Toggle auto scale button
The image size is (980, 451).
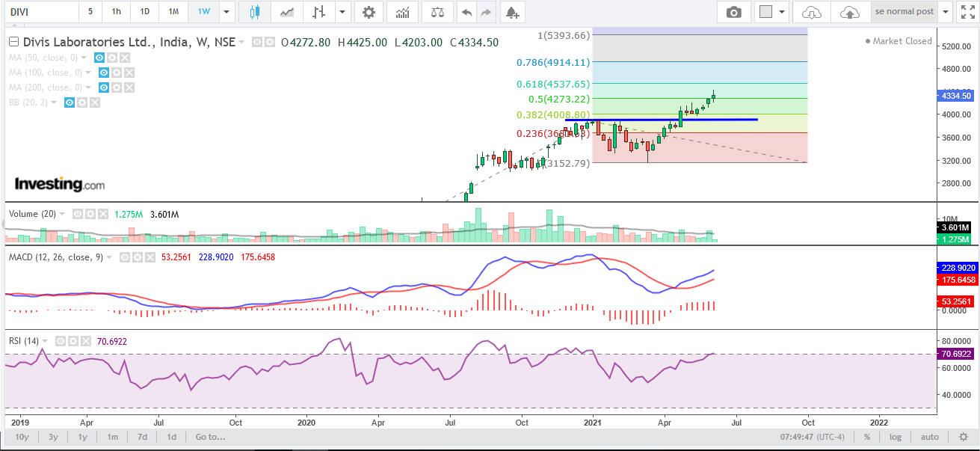tap(929, 437)
